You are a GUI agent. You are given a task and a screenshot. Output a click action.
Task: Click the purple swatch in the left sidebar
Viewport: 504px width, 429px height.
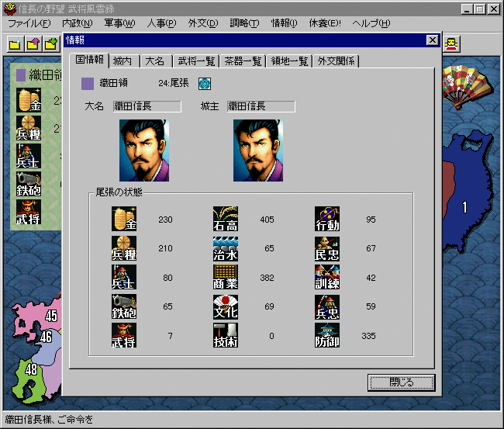tap(21, 75)
